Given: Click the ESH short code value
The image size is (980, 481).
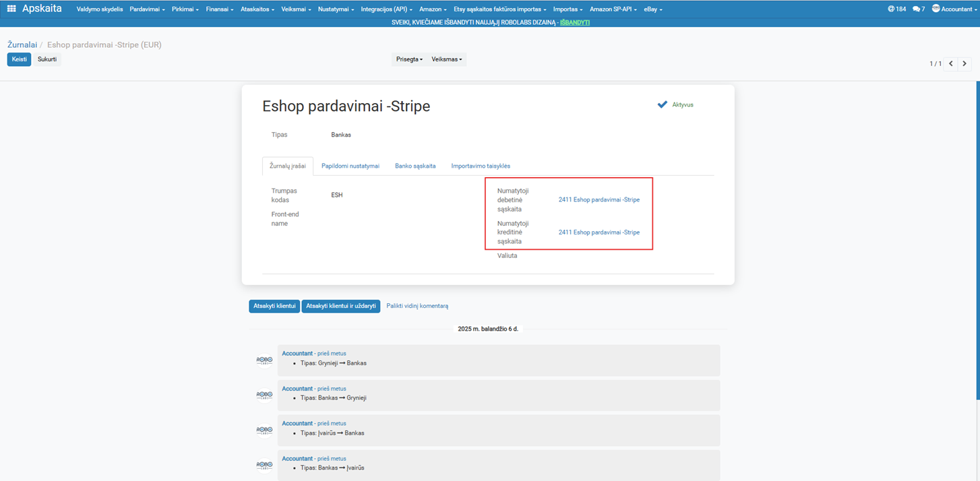Looking at the screenshot, I should pos(337,195).
